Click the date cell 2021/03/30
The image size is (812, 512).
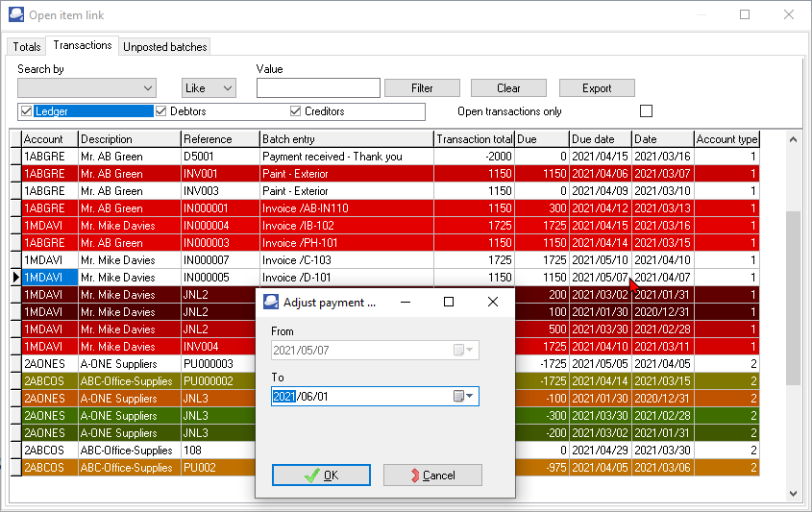tap(663, 451)
